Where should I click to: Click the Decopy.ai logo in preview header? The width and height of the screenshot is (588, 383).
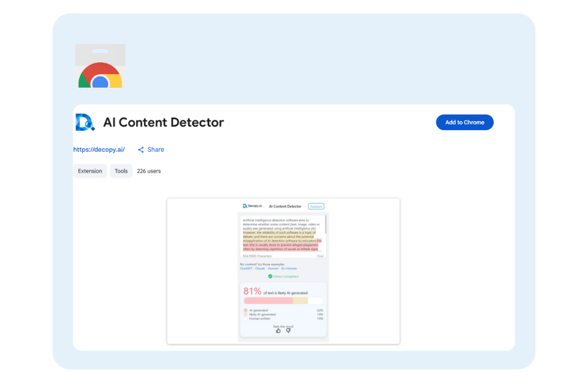click(252, 206)
